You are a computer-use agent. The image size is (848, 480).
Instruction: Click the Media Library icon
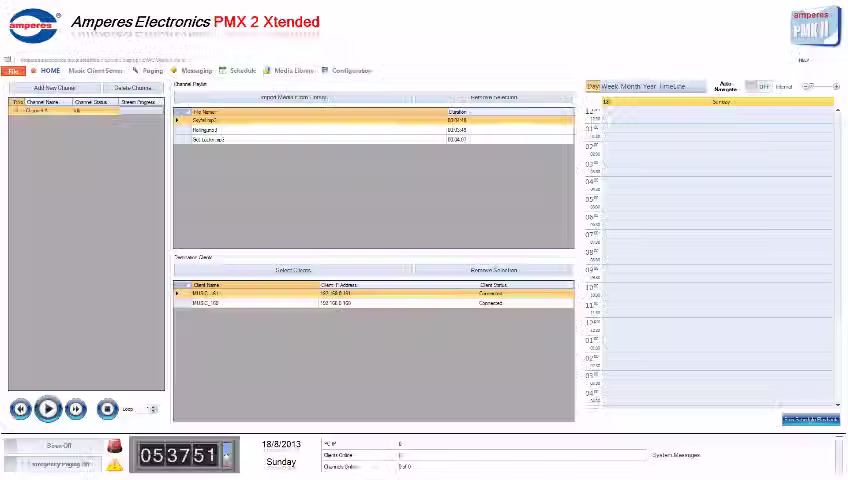pyautogui.click(x=267, y=70)
